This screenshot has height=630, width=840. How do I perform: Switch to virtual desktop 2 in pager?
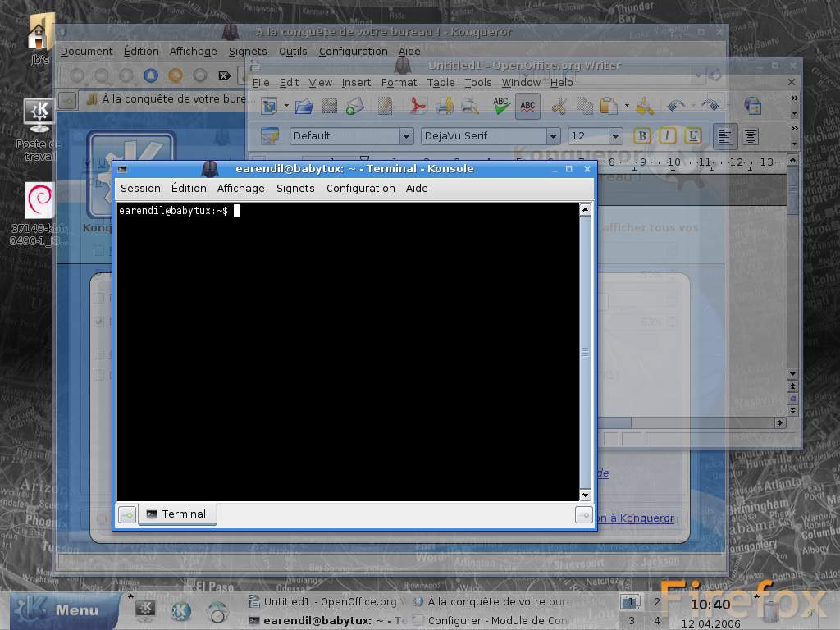pos(657,602)
